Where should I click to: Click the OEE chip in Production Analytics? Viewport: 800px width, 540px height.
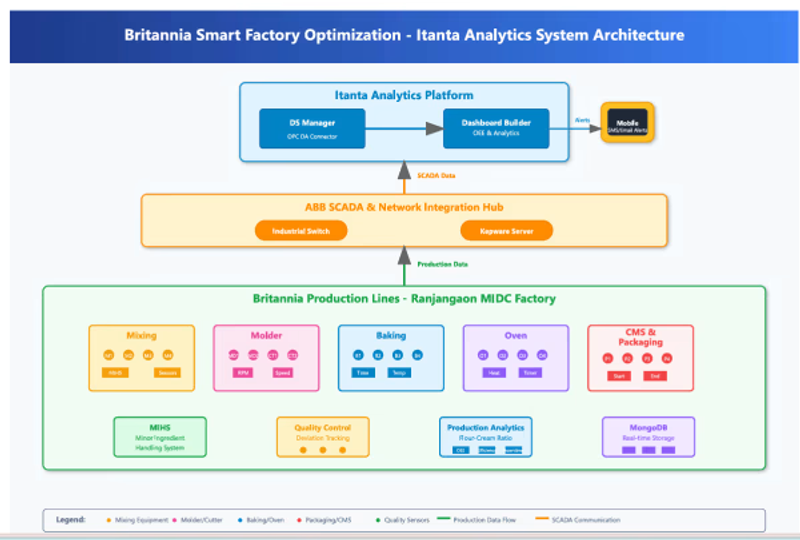[x=461, y=450]
